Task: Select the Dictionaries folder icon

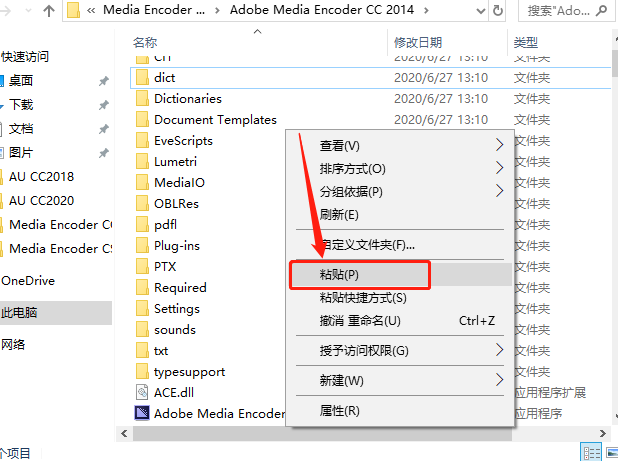Action: [142, 99]
